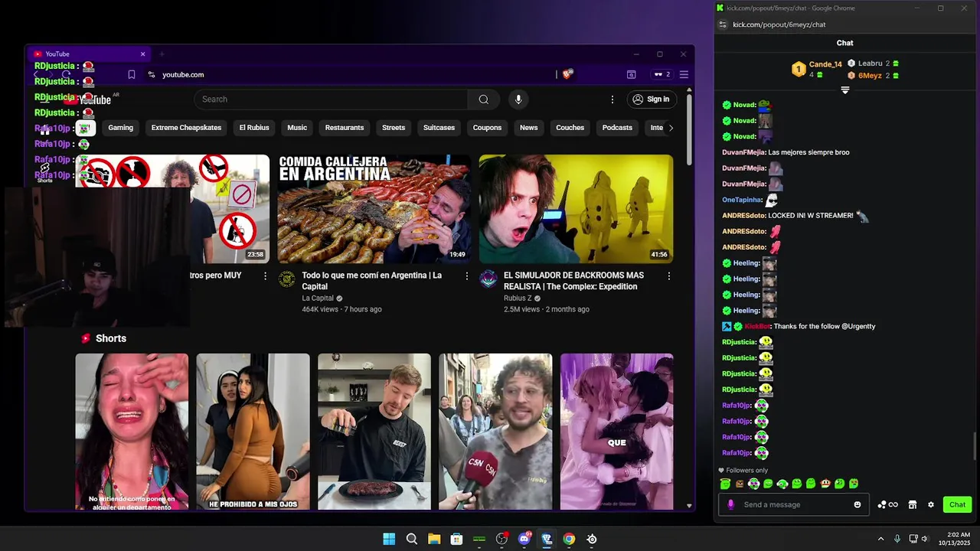Image resolution: width=980 pixels, height=551 pixels.
Task: Open Discord from taskbar
Action: tap(524, 539)
